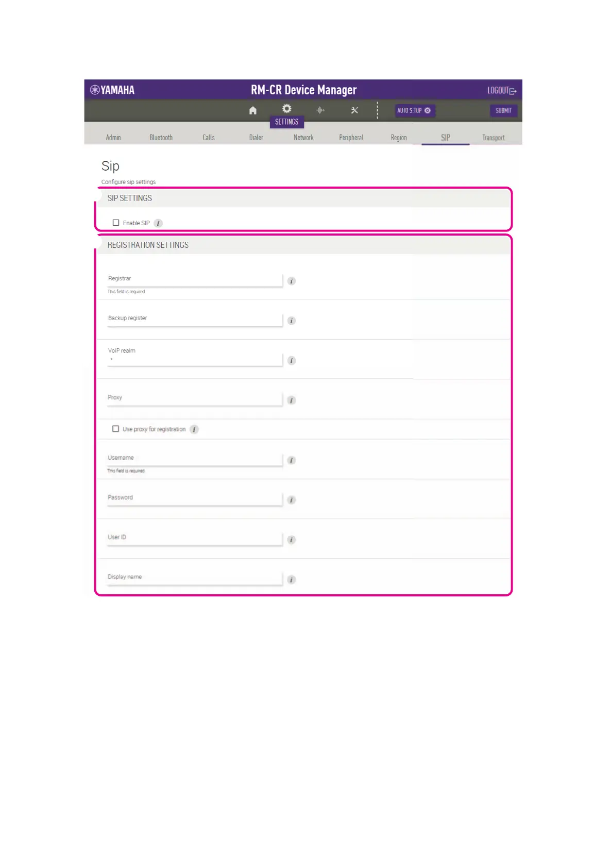
Task: Click the SUBMIT button
Action: pos(503,110)
